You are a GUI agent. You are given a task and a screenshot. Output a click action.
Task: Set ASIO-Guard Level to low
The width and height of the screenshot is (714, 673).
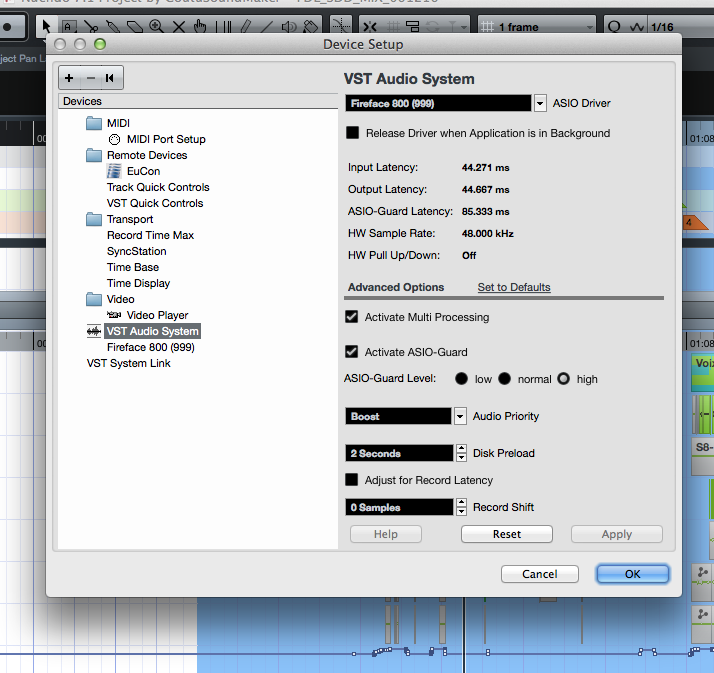pyautogui.click(x=461, y=379)
